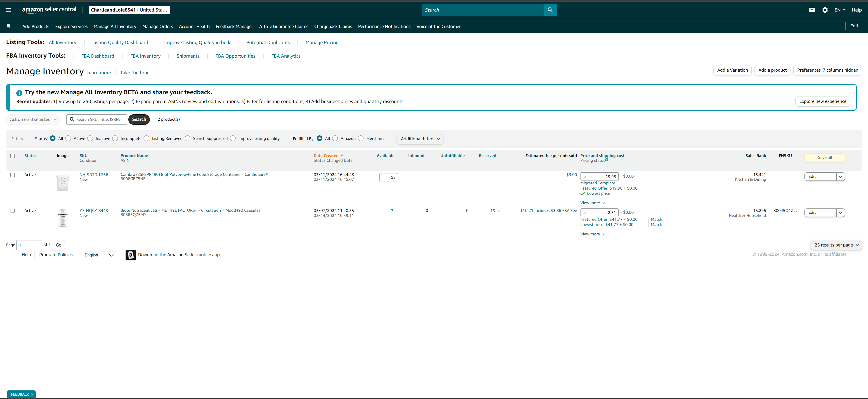868x399 pixels.
Task: Open Add Products menu item
Action: (x=36, y=26)
